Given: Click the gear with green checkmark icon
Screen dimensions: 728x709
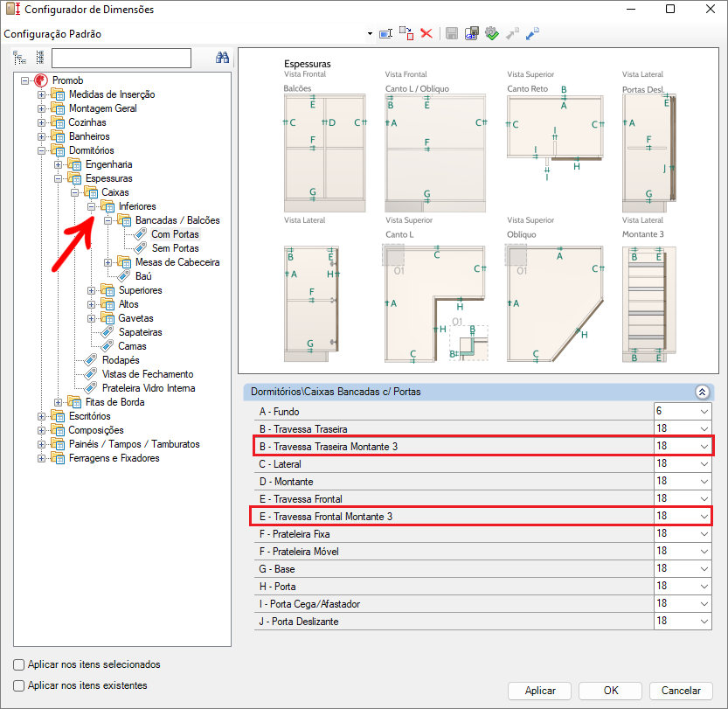Looking at the screenshot, I should (x=491, y=33).
